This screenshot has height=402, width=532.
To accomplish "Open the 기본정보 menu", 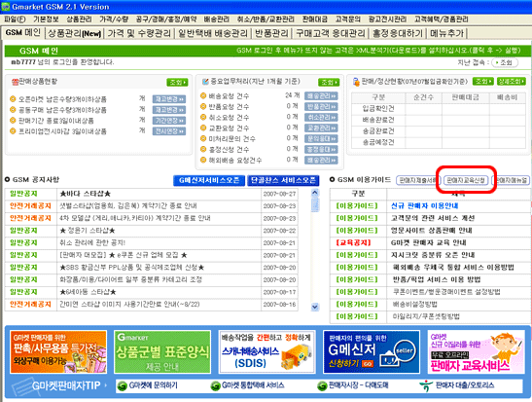I will coord(46,19).
